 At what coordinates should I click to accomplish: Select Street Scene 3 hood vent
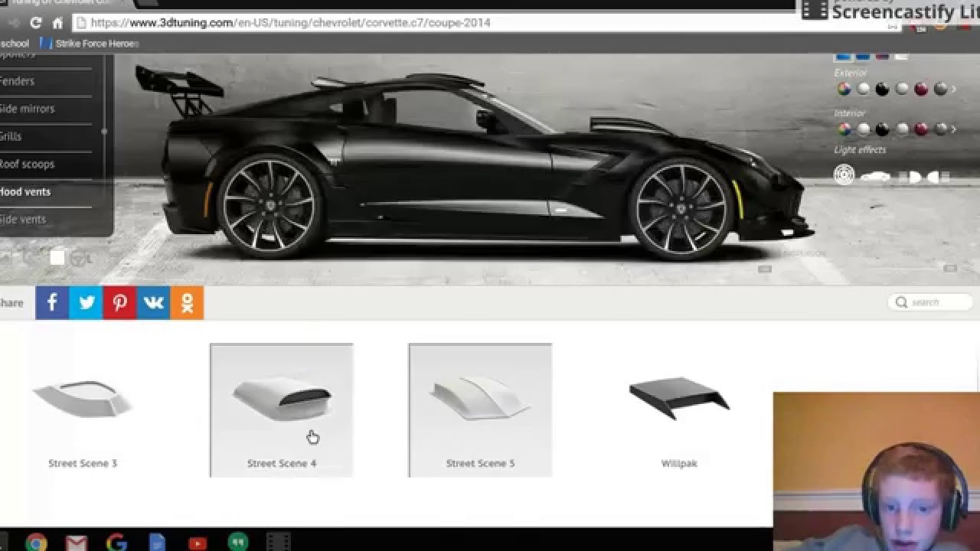tap(83, 410)
